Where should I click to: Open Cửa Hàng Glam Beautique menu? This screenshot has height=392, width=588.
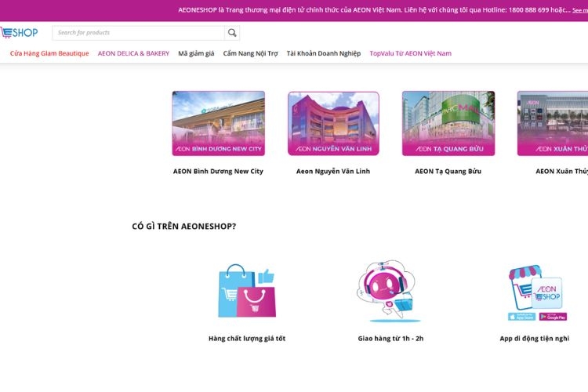tap(49, 53)
